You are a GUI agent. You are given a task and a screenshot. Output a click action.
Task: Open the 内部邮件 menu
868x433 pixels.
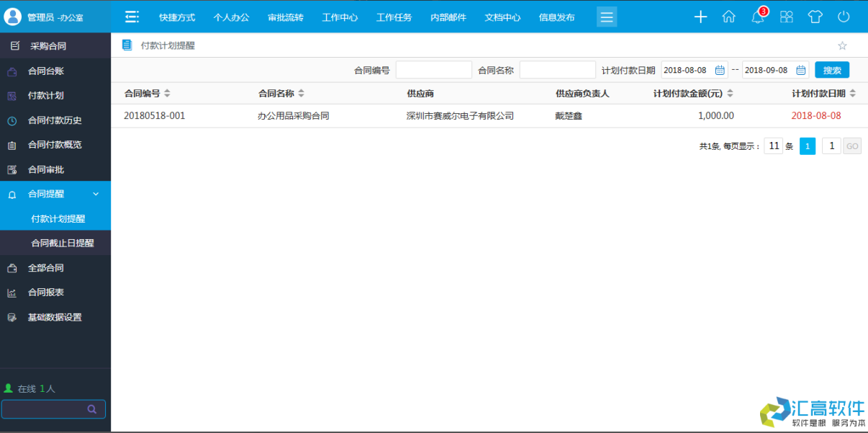tap(448, 17)
